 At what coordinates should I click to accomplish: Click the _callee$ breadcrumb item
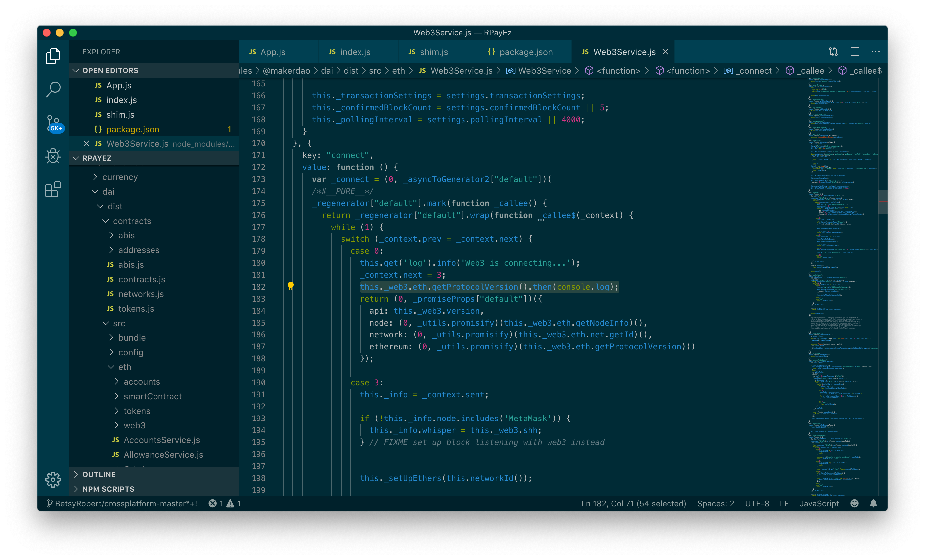(x=860, y=70)
